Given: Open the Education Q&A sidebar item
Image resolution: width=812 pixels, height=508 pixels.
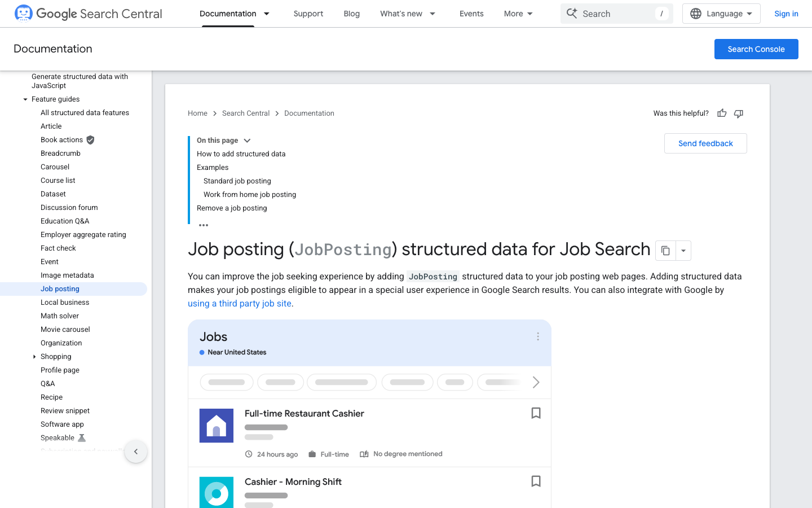Looking at the screenshot, I should 65,221.
